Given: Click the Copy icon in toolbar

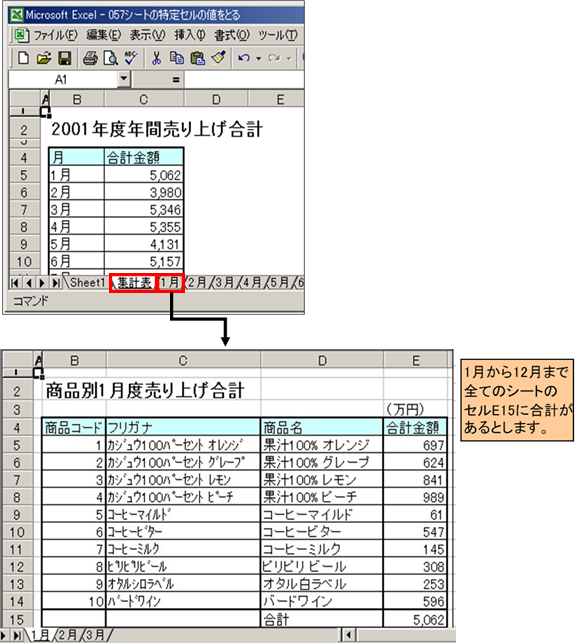Looking at the screenshot, I should point(177,58).
